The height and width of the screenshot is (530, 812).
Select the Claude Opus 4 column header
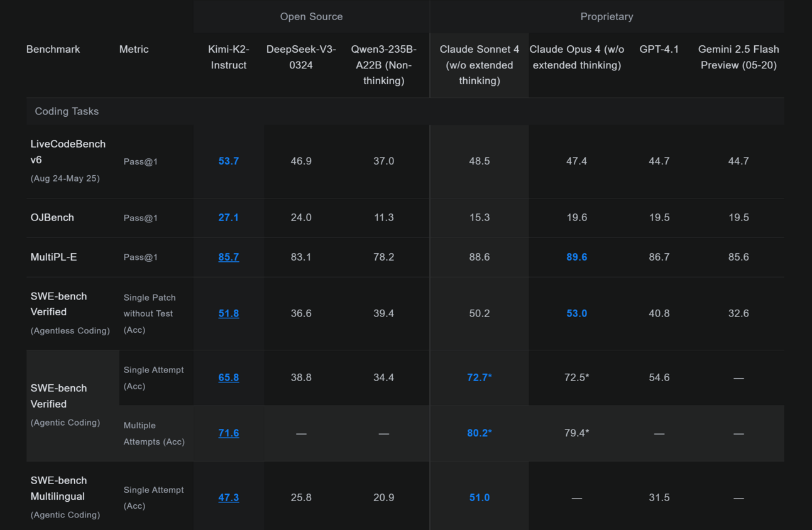[577, 57]
